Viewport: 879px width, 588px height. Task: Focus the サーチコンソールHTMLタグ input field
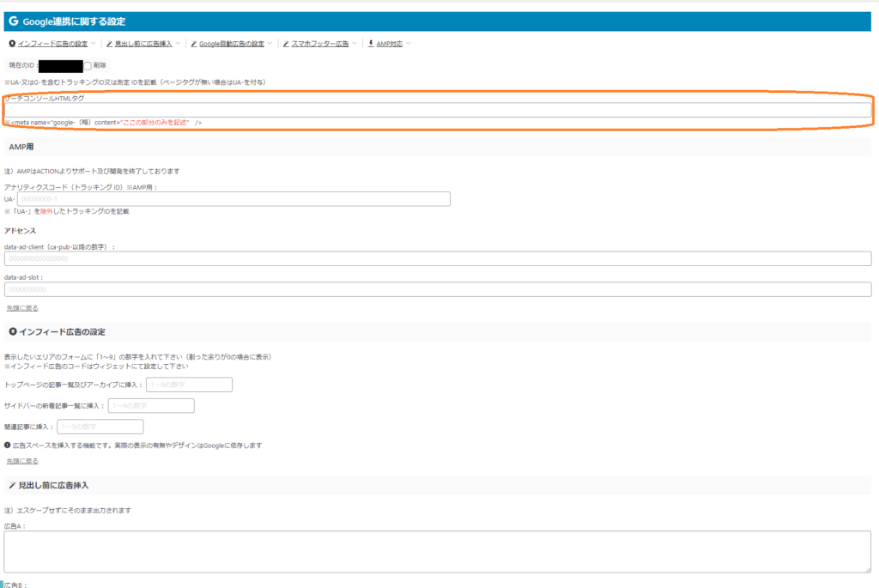pyautogui.click(x=438, y=110)
